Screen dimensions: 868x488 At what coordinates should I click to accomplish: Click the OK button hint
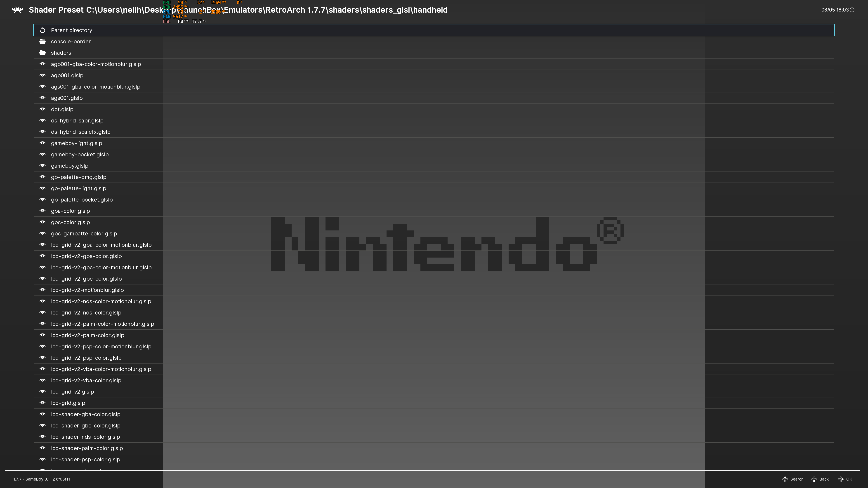[845, 479]
